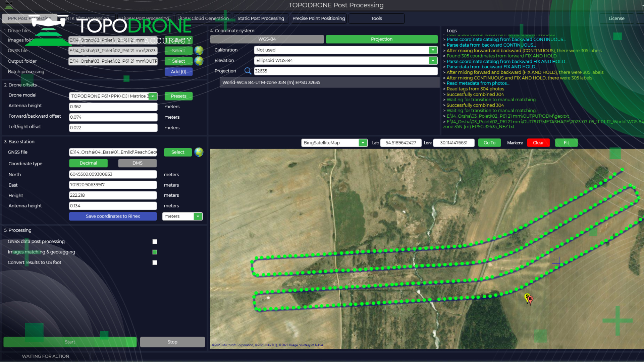Screen dimensions: 644x362
Task: Open Static Post Processing tab
Action: (261, 18)
